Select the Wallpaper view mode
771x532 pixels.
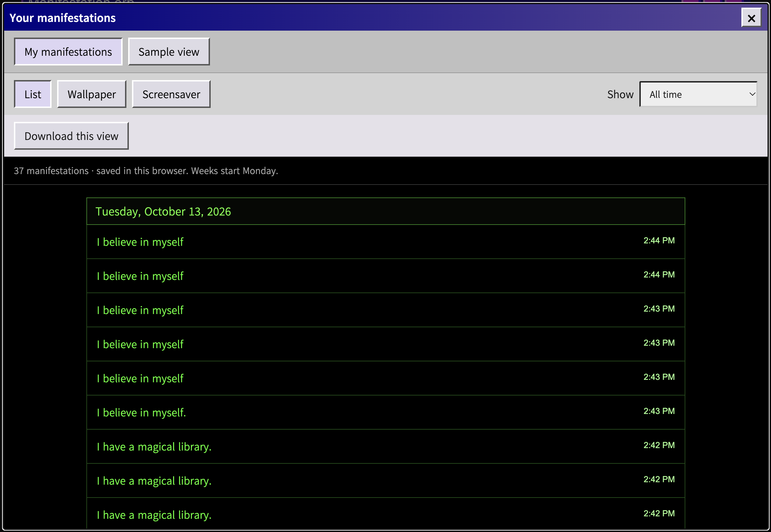click(92, 94)
